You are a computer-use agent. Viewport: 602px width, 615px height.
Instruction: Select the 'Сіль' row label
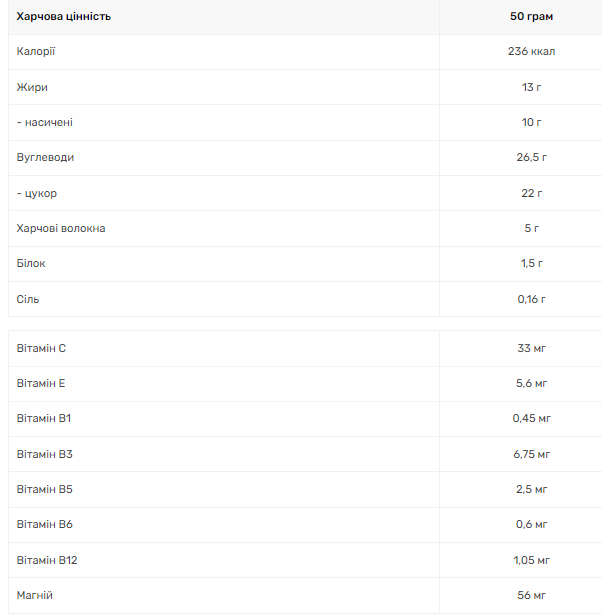tap(28, 299)
